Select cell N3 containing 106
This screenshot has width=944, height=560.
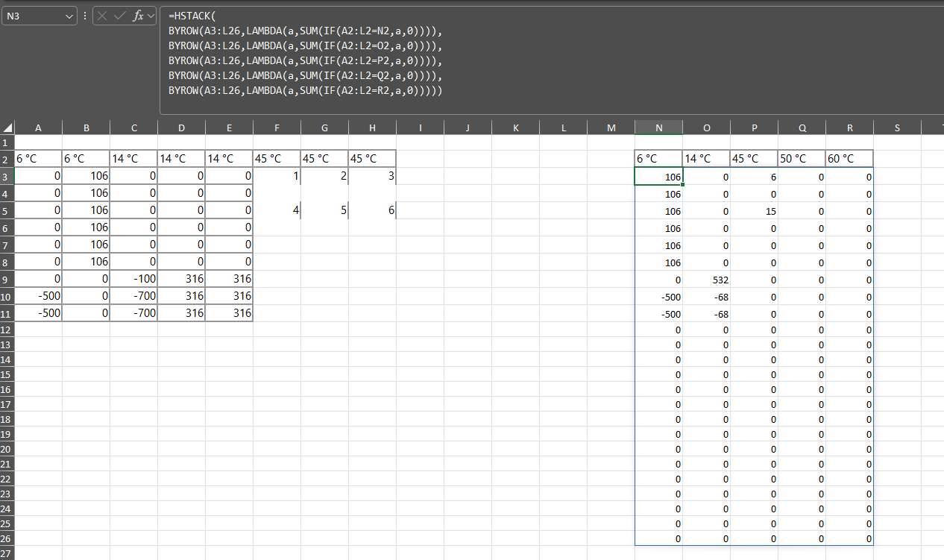coord(658,177)
